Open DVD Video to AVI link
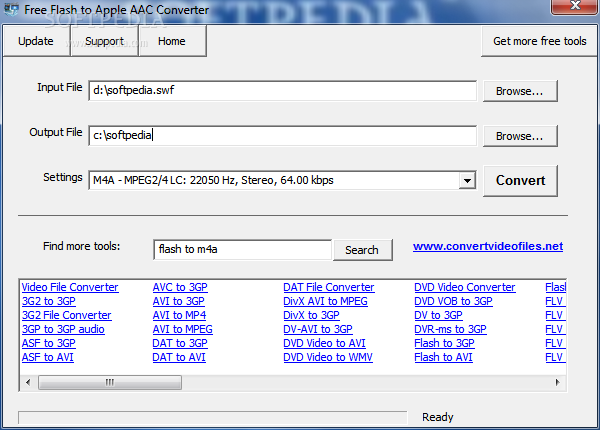Viewport: 600px width, 430px height. (x=324, y=343)
